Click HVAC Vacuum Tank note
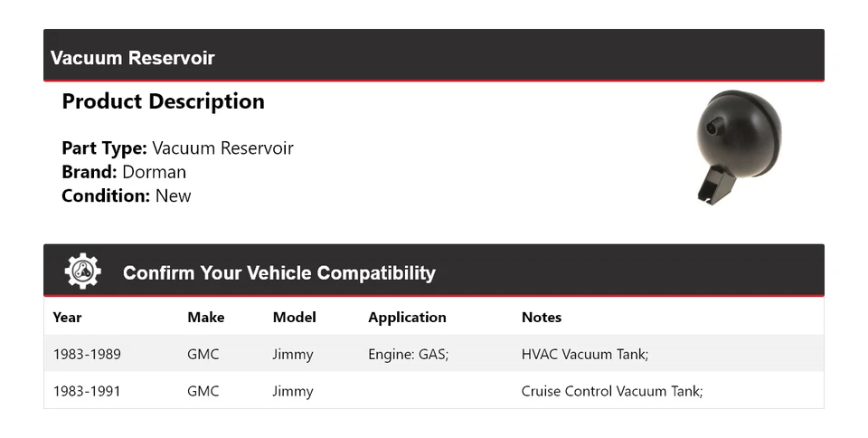868x438 pixels. (585, 354)
